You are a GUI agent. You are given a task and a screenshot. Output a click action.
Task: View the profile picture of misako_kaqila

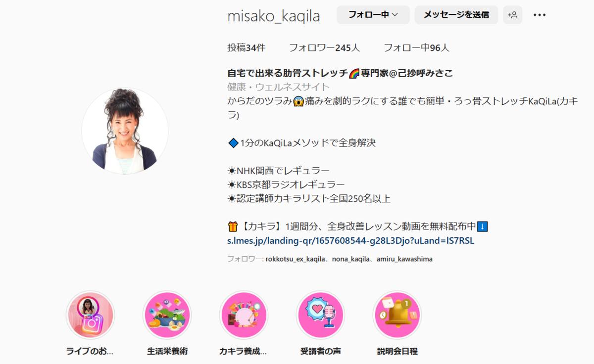click(125, 131)
